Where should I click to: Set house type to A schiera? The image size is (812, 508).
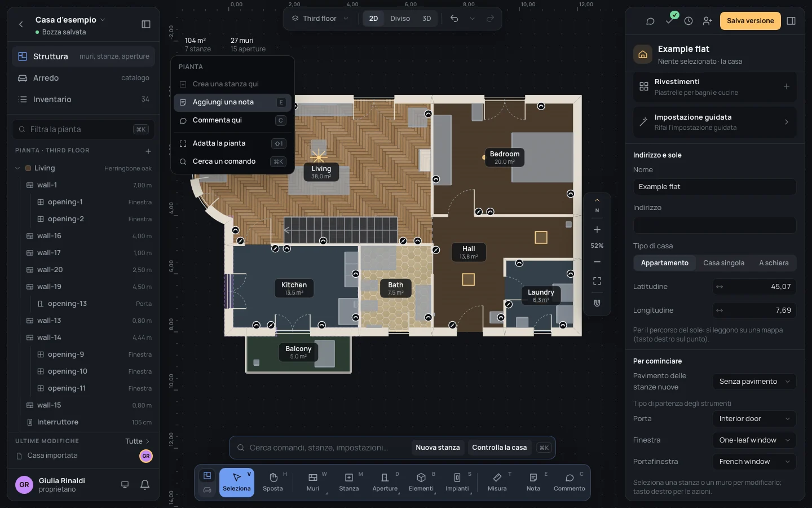(774, 263)
